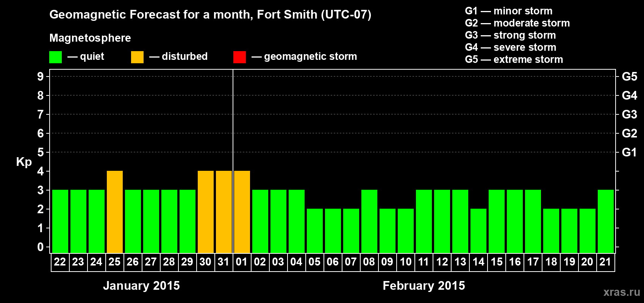Select the orange bar for February 01
Screen dimensions: 644x303
242,212
